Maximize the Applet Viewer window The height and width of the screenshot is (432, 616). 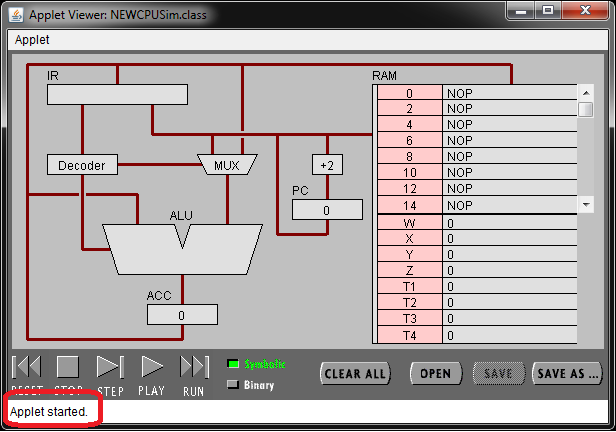pyautogui.click(x=548, y=11)
